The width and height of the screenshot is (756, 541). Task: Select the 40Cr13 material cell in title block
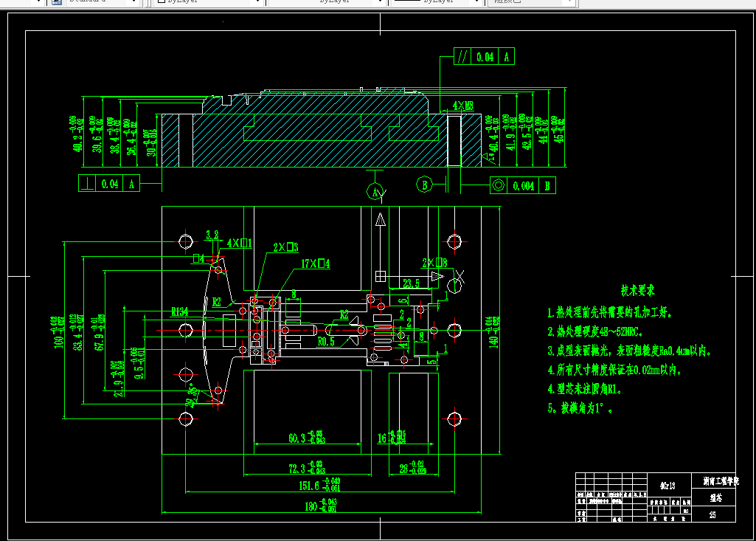pos(668,486)
